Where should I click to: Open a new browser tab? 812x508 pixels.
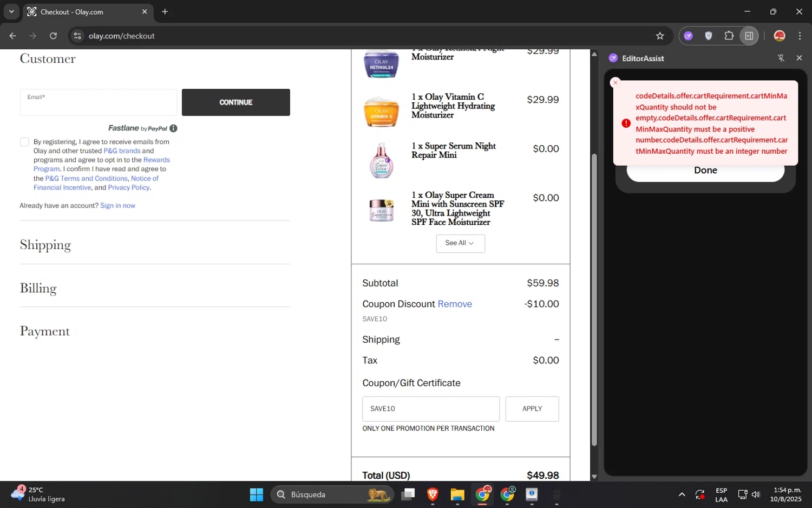[x=165, y=11]
